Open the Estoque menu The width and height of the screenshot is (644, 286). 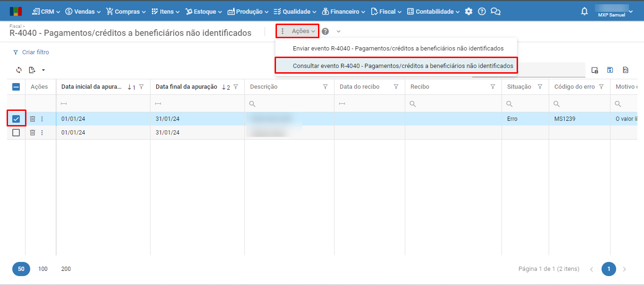[204, 11]
